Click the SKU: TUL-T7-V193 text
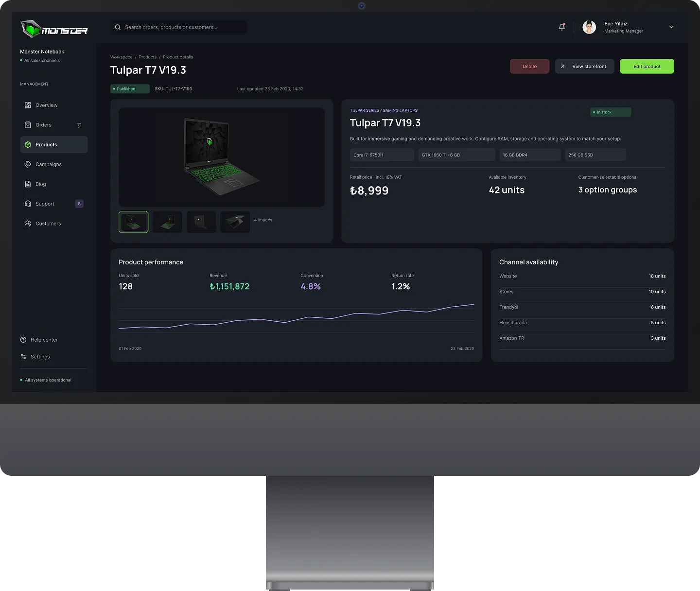 pos(174,89)
